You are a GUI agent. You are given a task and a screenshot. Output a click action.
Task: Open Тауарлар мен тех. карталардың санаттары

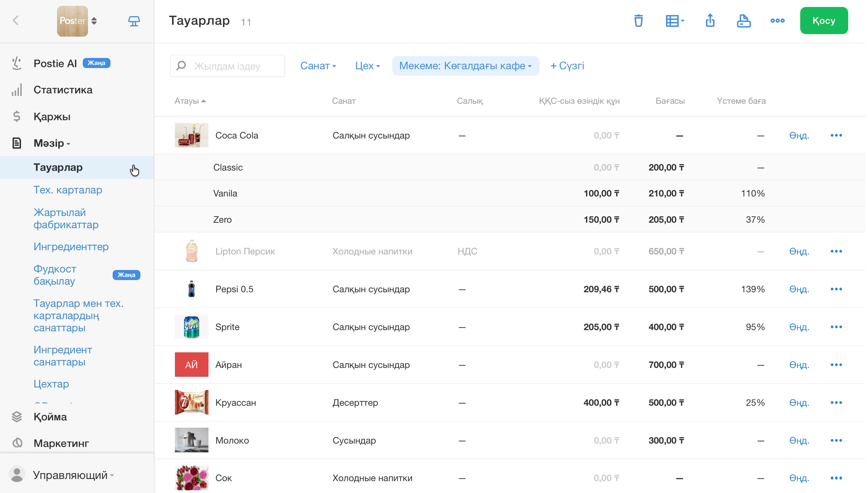(x=78, y=315)
